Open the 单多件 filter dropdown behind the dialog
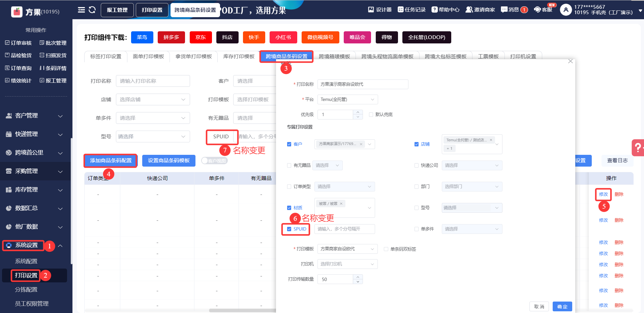Image resolution: width=644 pixels, height=313 pixels. pyautogui.click(x=153, y=118)
